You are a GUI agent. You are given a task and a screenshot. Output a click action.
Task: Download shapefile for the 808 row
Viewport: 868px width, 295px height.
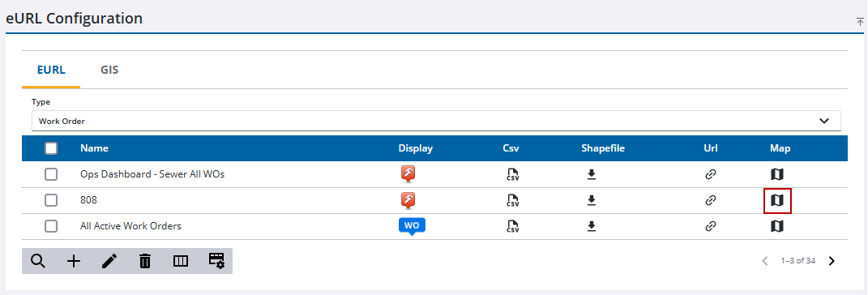(591, 200)
